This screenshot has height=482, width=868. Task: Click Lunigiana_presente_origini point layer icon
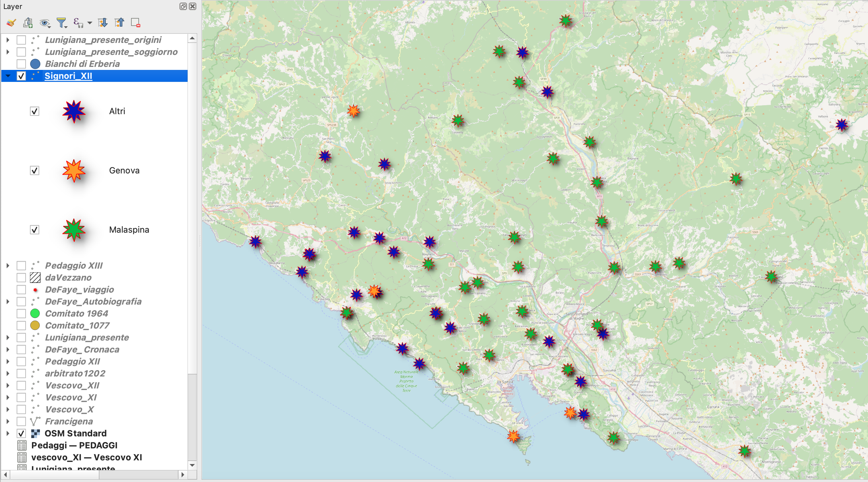(35, 40)
